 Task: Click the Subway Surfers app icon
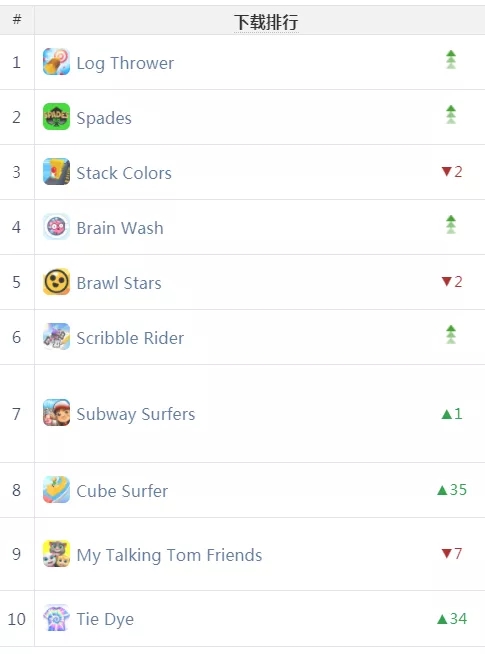[x=56, y=413]
